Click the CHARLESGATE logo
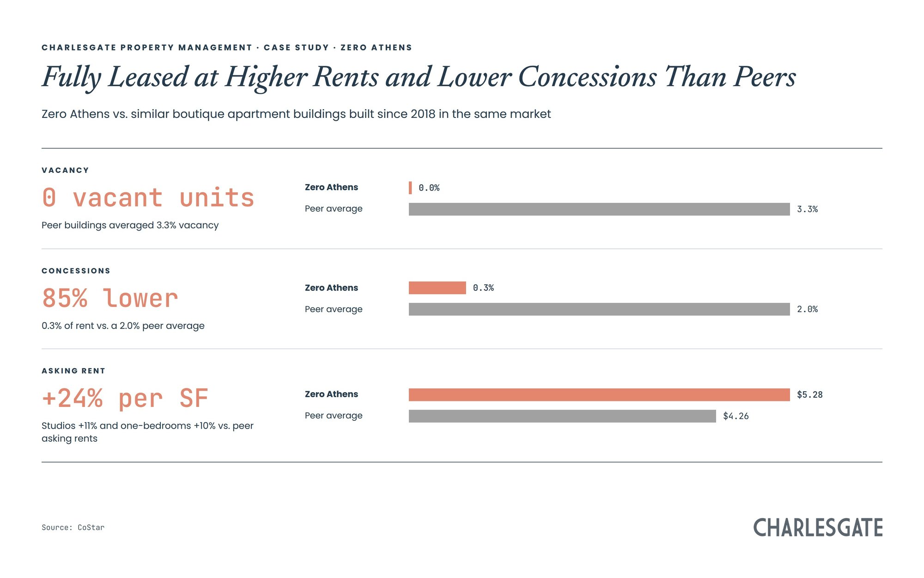 (818, 528)
